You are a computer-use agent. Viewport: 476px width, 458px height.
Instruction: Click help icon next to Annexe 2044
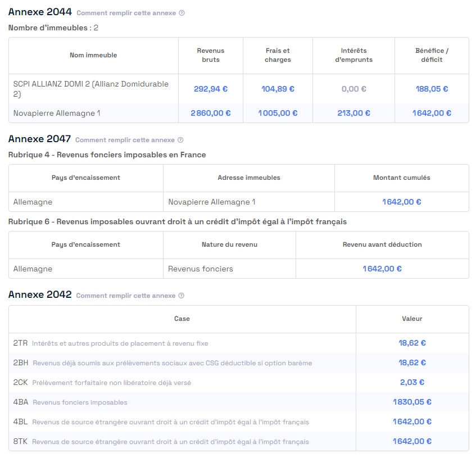coord(182,13)
